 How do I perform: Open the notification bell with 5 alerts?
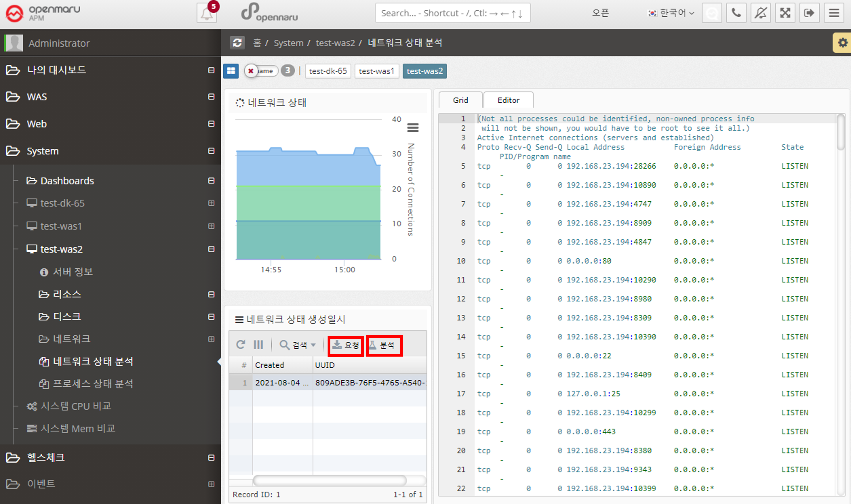tap(206, 14)
